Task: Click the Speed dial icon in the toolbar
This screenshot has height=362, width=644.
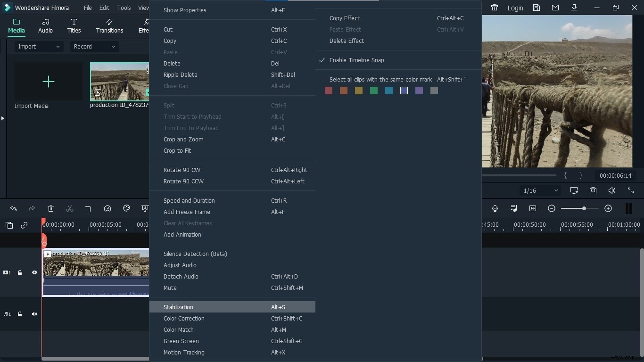Action: click(107, 208)
